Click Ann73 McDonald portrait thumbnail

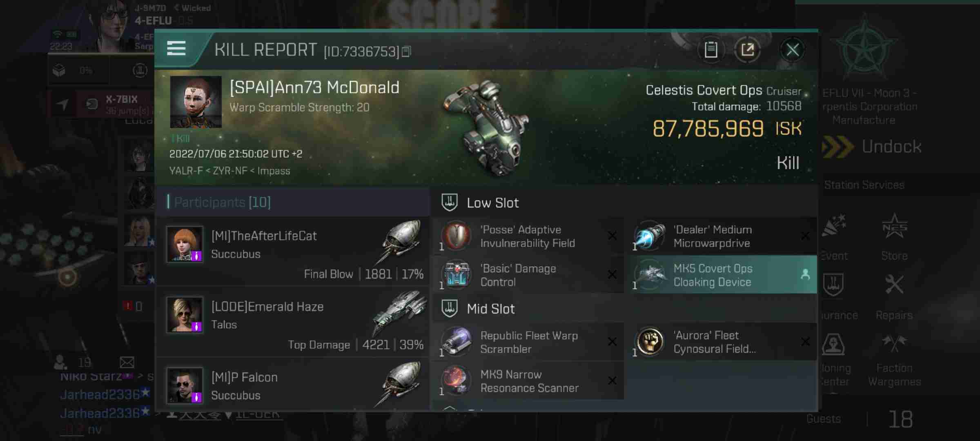pyautogui.click(x=195, y=102)
